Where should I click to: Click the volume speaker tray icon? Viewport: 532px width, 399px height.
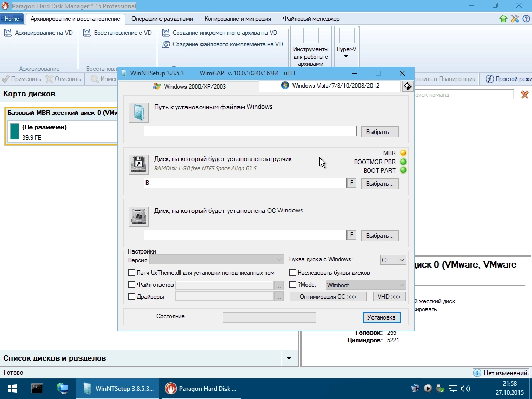point(465,389)
